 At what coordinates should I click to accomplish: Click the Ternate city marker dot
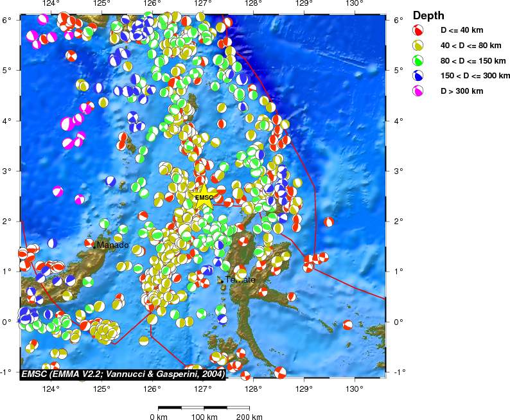coord(222,281)
